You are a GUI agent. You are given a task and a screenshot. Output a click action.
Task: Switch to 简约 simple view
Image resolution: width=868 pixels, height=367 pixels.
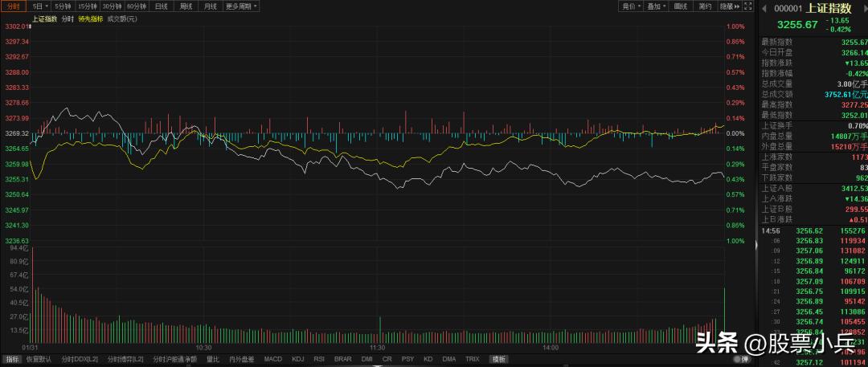click(x=705, y=6)
